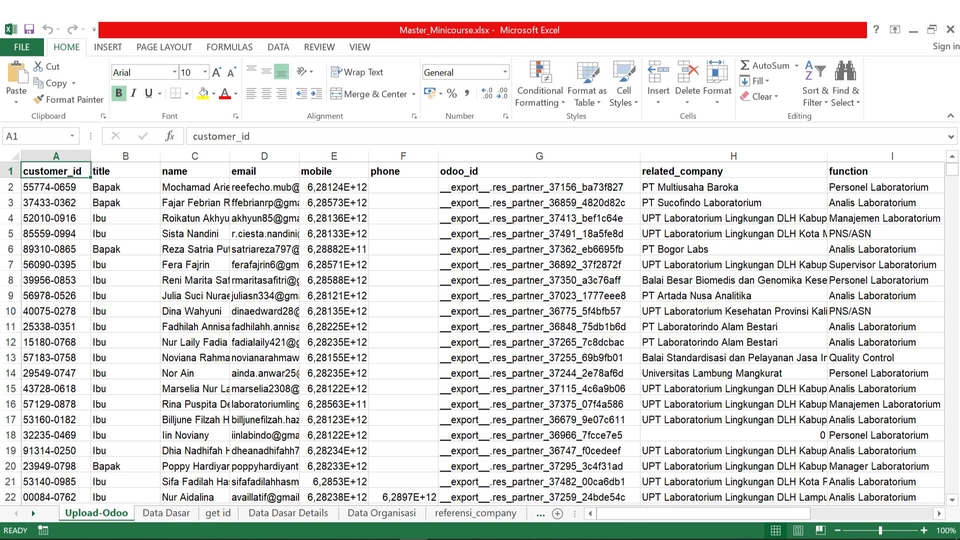Apply Percent Style icon

coord(452,94)
